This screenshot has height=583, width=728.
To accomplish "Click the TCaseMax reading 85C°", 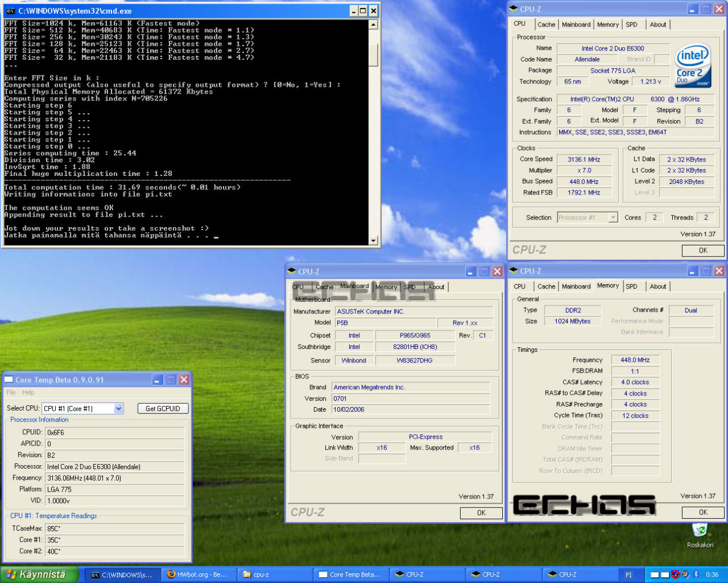I will point(114,528).
